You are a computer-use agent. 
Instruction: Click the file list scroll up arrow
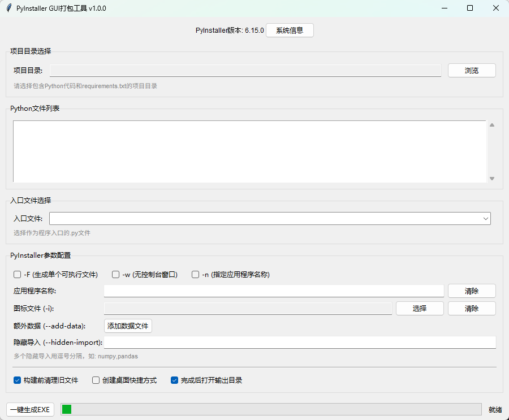click(x=492, y=125)
